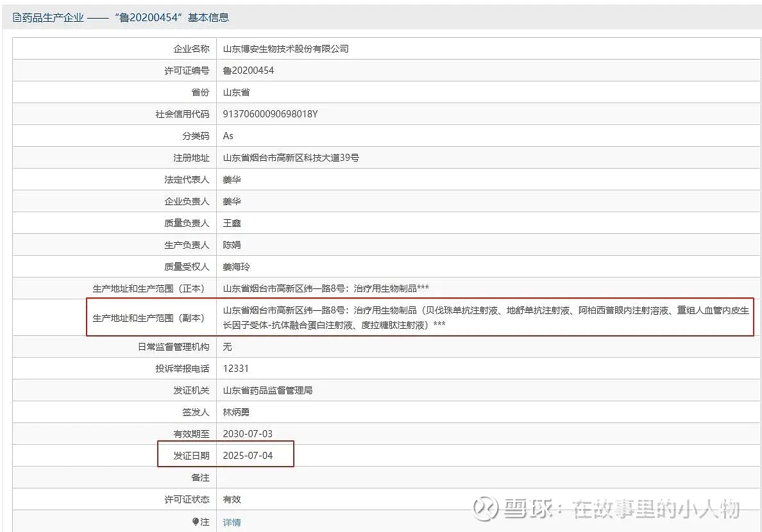
Task: Click the 企业名称 row label
Action: click(192, 49)
